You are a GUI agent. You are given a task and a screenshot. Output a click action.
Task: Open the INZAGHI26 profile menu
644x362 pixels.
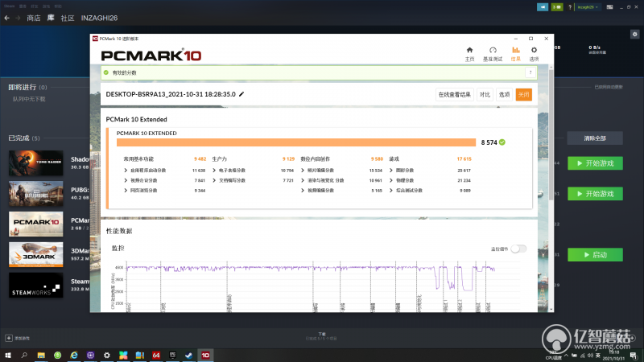pyautogui.click(x=99, y=18)
